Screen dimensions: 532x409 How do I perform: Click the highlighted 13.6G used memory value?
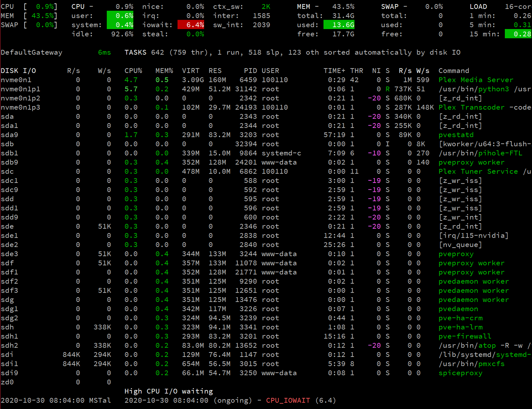click(339, 25)
